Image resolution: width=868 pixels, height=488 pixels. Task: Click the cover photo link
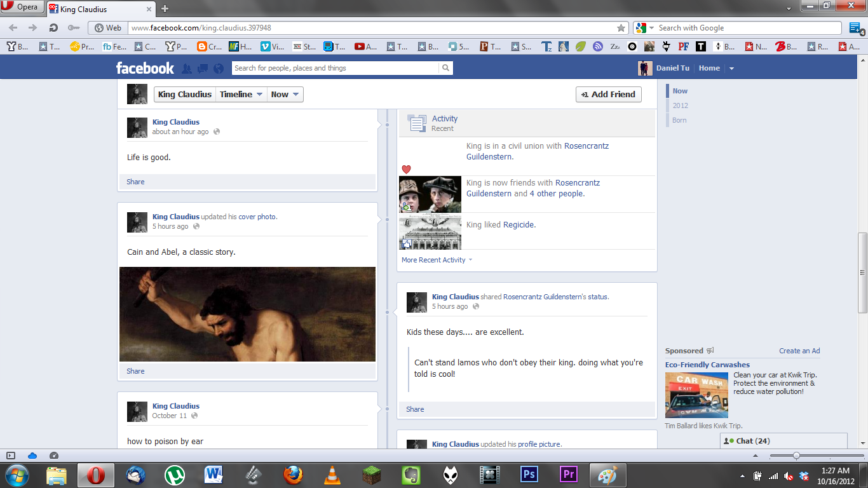[257, 217]
